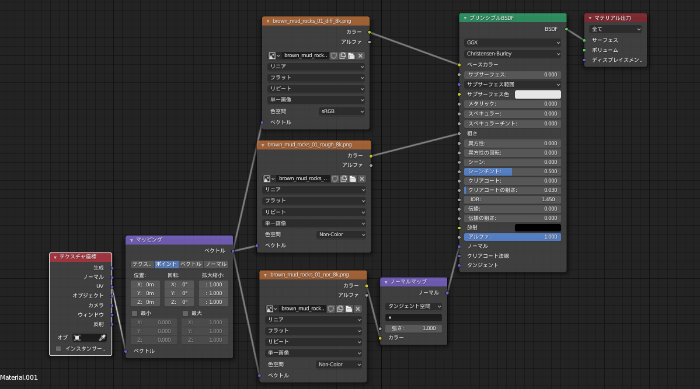Open sRGB color space dropdown on diff node
This screenshot has width=700, height=389.
(x=342, y=111)
